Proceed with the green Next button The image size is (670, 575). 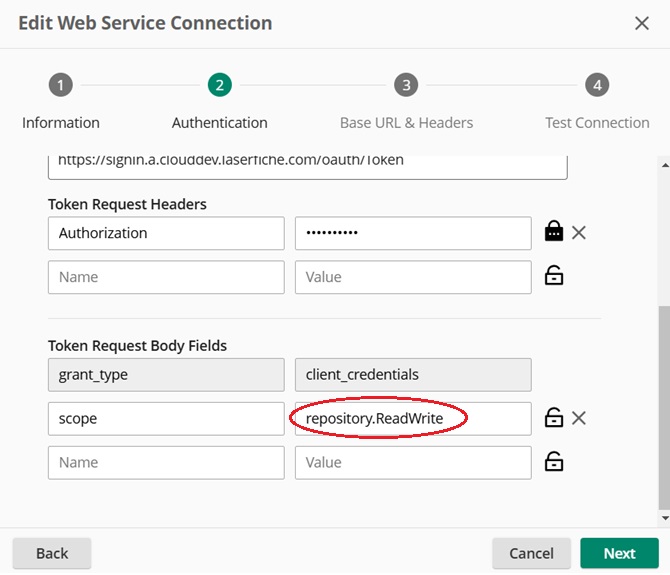coord(619,553)
